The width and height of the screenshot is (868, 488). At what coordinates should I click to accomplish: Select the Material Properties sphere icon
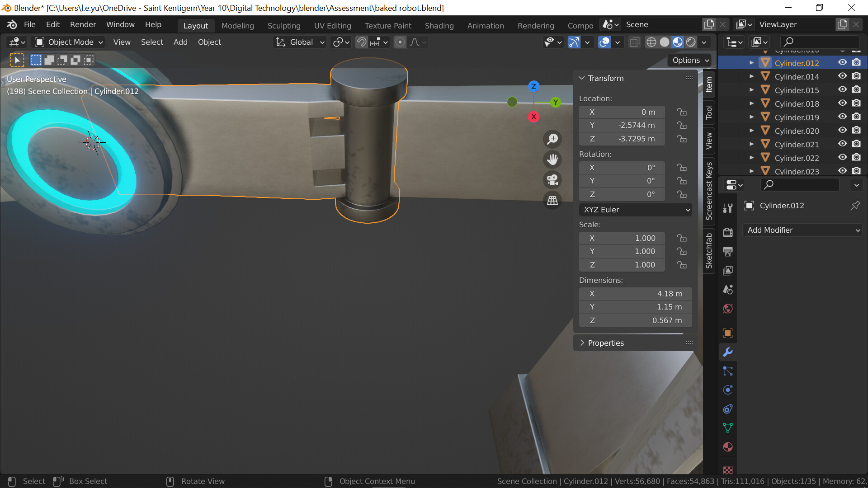[x=727, y=447]
